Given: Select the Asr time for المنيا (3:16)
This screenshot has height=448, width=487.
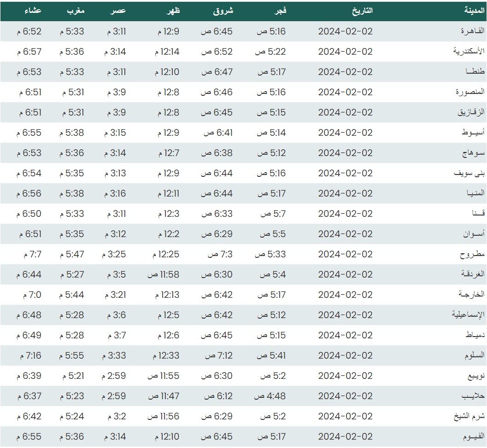Looking at the screenshot, I should click(115, 193).
